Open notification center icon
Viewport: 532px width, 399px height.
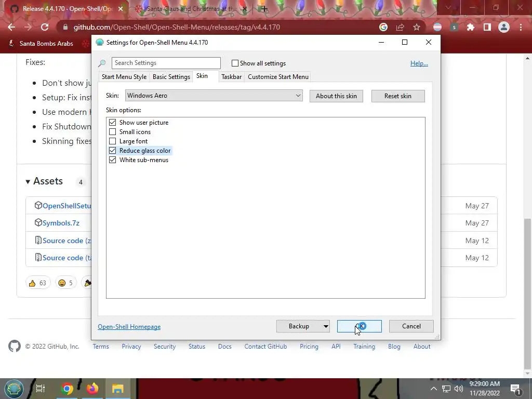[x=515, y=389]
